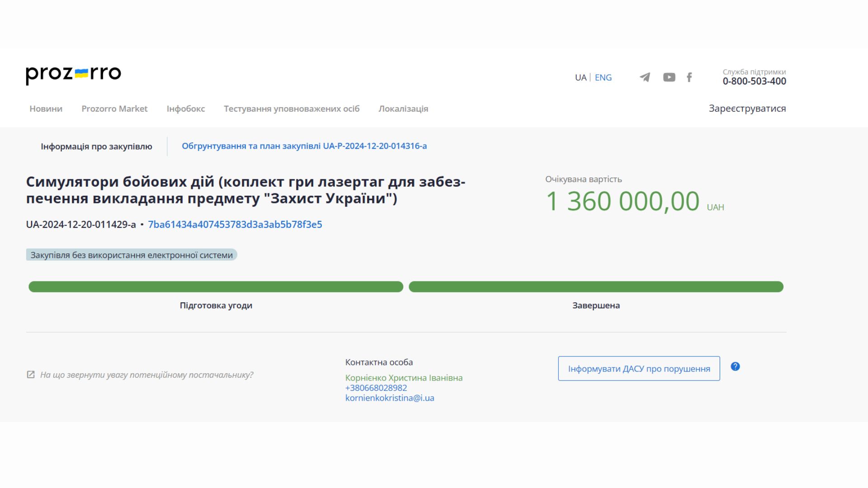Viewport: 868px width, 488px height.
Task: Email kornienkokristina@i.ua via the contact link
Action: 389,398
